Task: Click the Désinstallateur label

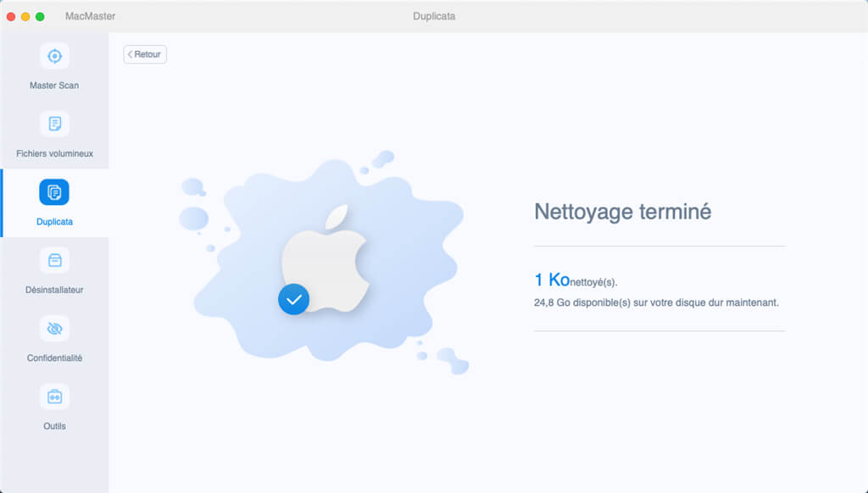Action: point(54,290)
